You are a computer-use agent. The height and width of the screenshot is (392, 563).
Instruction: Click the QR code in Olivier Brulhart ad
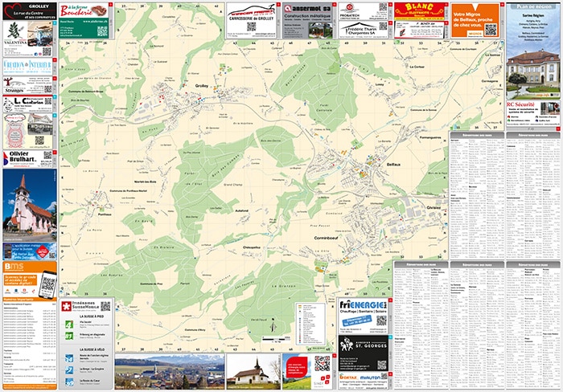click(x=47, y=155)
